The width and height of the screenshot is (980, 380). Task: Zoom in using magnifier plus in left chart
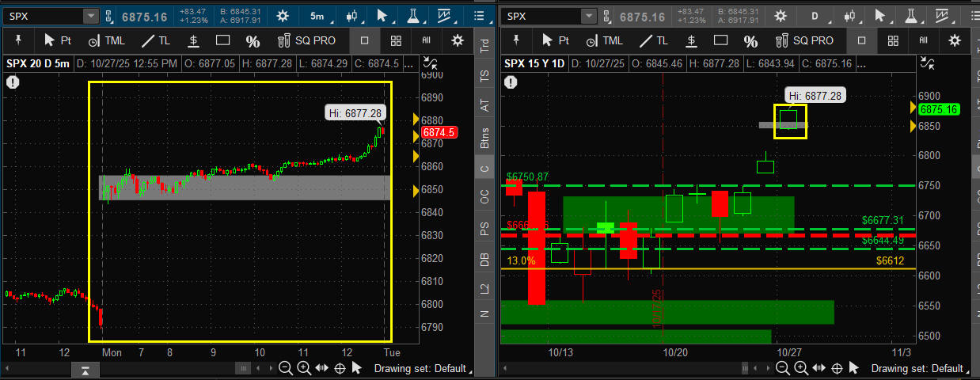coord(304,368)
